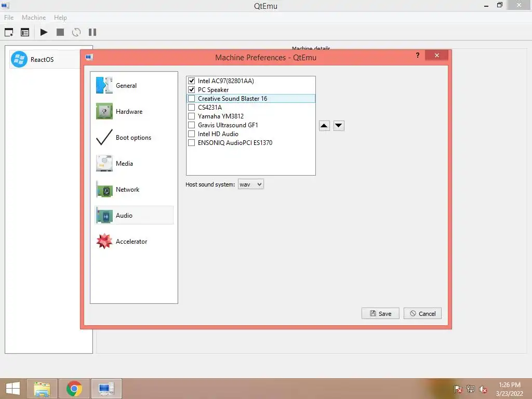Open the Machine menu

(34, 17)
